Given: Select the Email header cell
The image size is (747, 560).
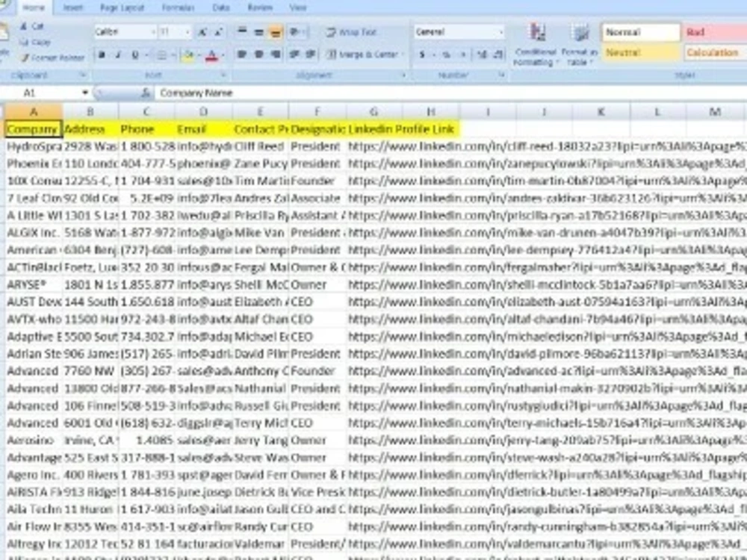Looking at the screenshot, I should pos(204,129).
